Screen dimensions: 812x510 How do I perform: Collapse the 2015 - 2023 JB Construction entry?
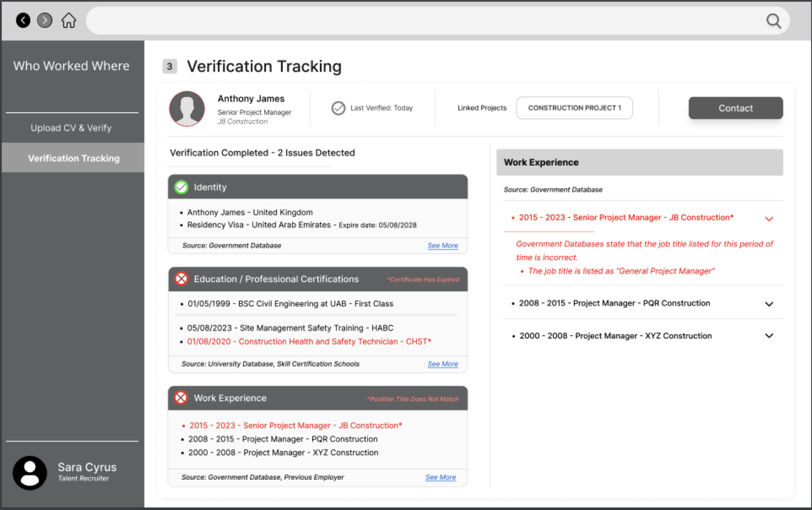click(769, 218)
